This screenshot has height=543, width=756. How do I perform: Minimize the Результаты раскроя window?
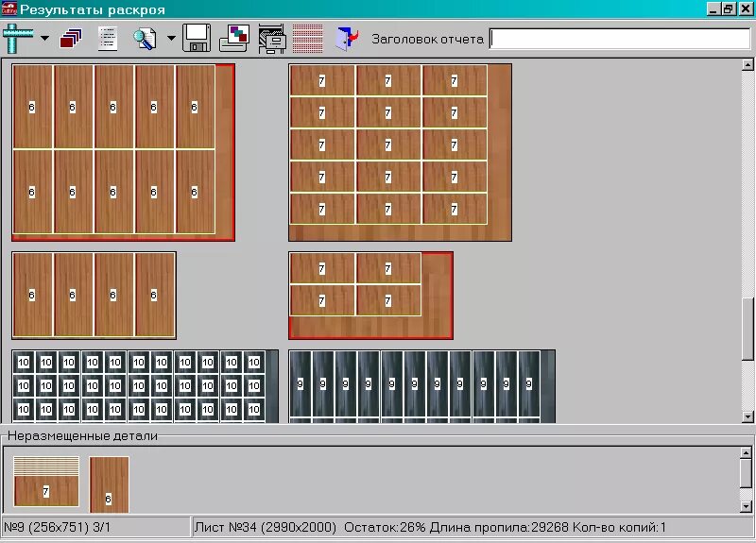pos(713,9)
